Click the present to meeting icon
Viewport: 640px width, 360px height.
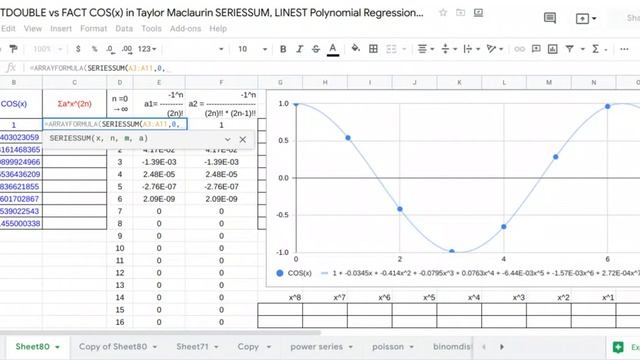[x=582, y=18]
